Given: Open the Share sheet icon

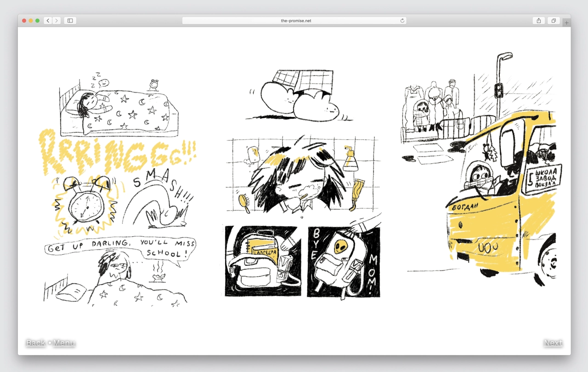Looking at the screenshot, I should [539, 21].
